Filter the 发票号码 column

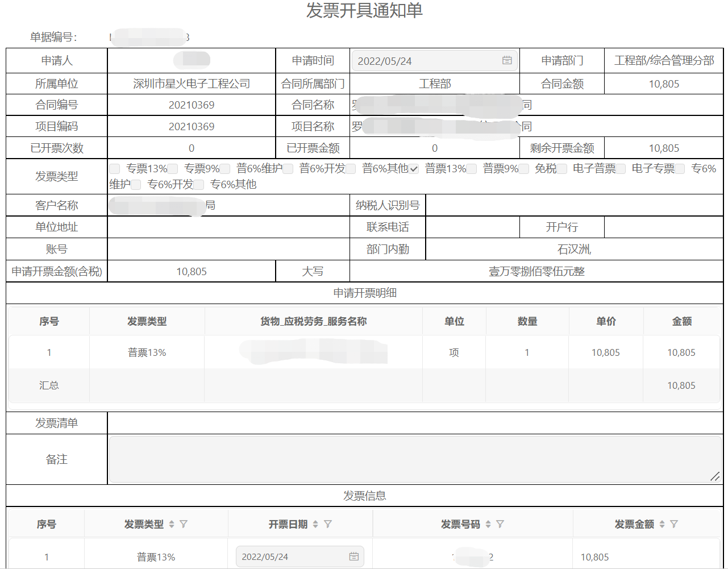pyautogui.click(x=500, y=524)
